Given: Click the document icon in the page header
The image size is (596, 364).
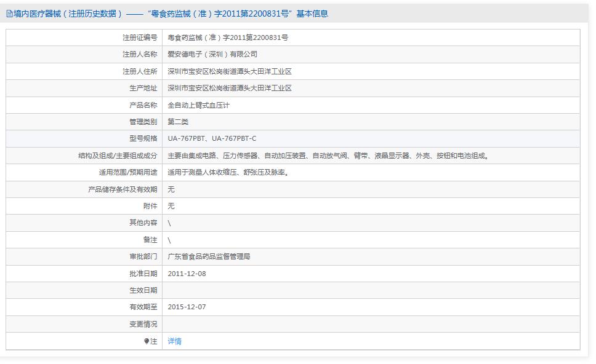Looking at the screenshot, I should pyautogui.click(x=10, y=14).
